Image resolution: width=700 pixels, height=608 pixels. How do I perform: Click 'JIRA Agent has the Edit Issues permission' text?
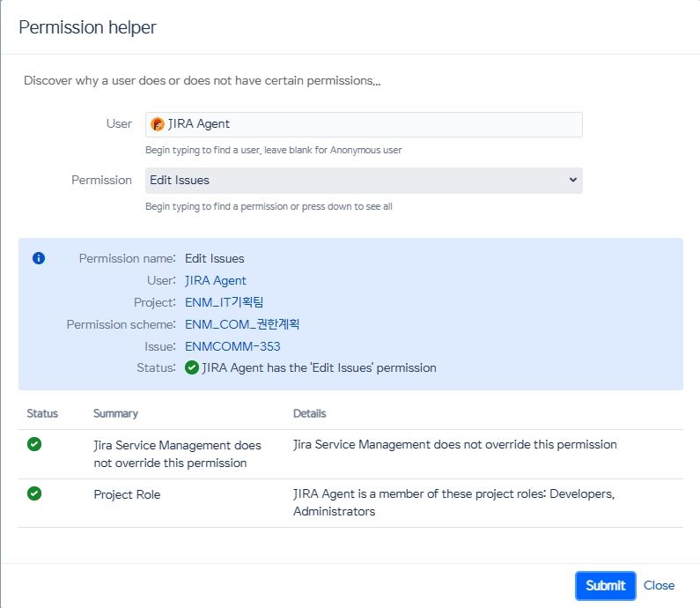coord(320,367)
